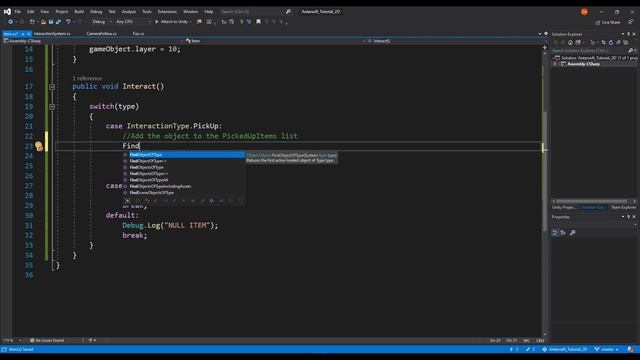Click the magnifier icon beside search box
640x360 pixels.
coord(288,11)
